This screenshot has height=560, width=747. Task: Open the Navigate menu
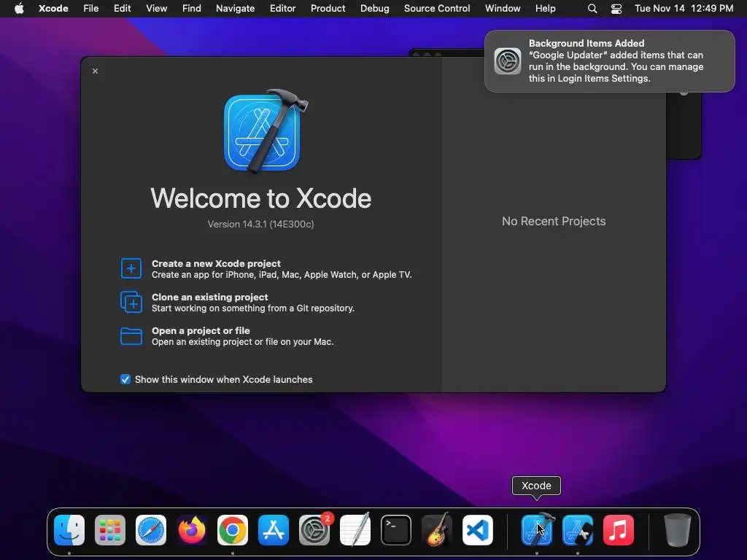pyautogui.click(x=236, y=8)
